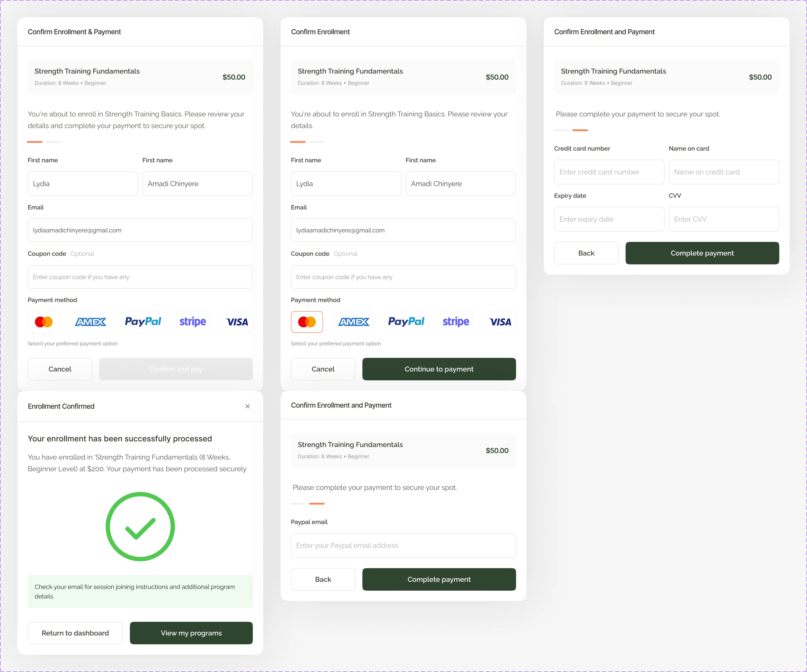The width and height of the screenshot is (807, 672).
Task: Select PayPal in the Confirm Enrollment card
Action: 406,322
